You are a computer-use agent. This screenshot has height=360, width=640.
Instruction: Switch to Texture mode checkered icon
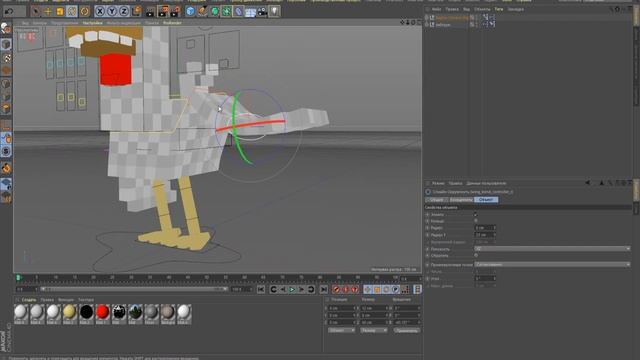coord(6,58)
